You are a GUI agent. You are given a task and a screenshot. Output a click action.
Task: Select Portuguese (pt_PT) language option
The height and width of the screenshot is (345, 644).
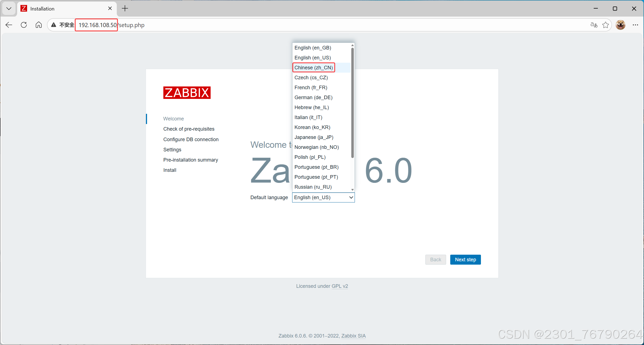(321, 177)
